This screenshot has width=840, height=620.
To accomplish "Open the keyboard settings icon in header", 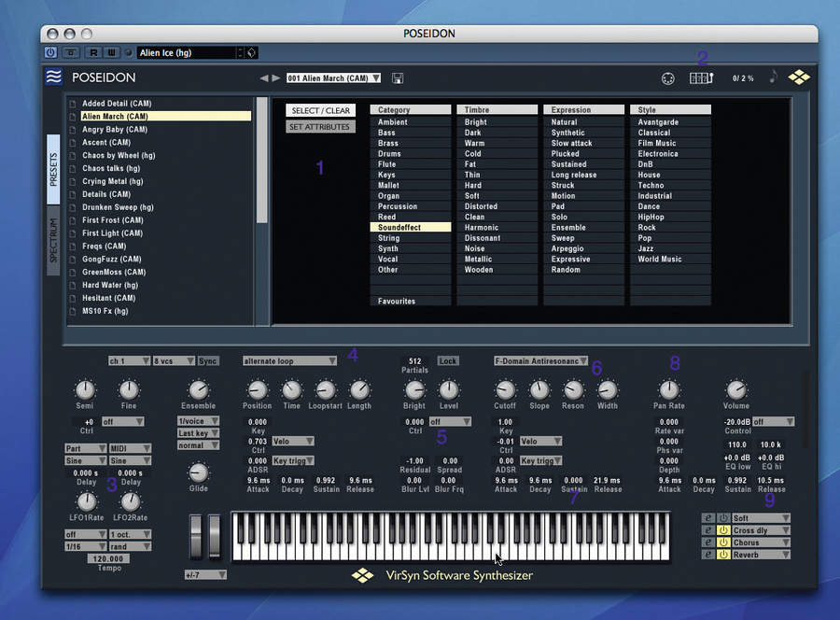I will [x=700, y=78].
